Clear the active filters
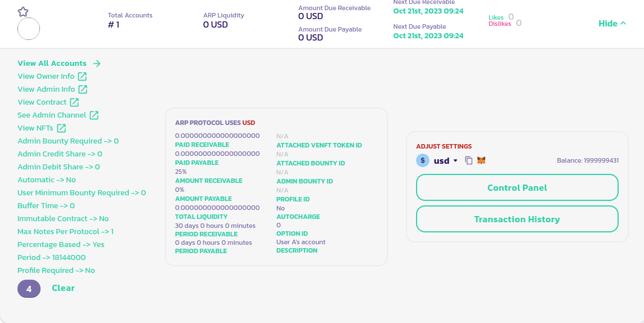The image size is (644, 323). tap(63, 288)
